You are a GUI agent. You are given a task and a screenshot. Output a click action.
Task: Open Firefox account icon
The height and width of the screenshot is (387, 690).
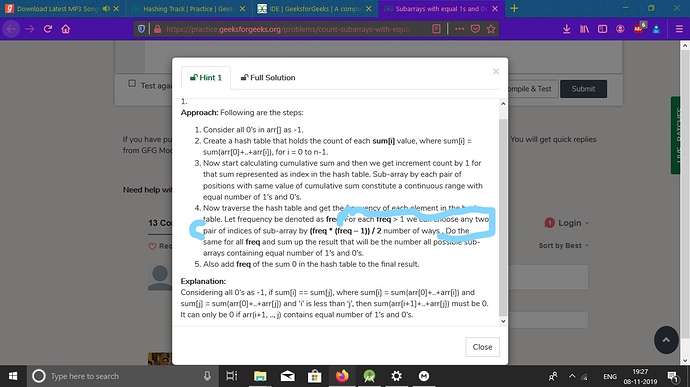(620, 29)
